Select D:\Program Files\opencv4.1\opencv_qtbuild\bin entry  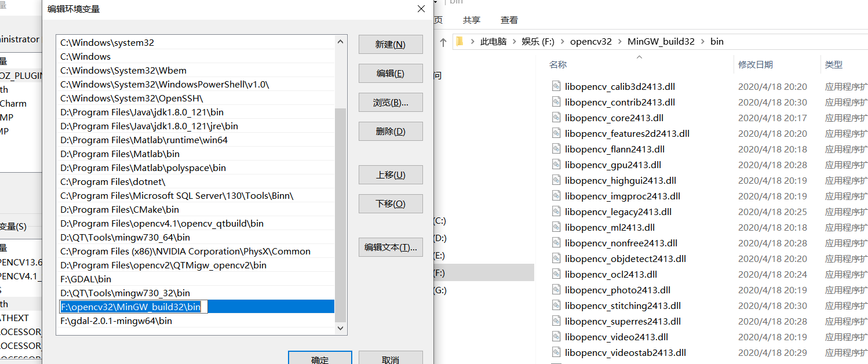tap(196, 224)
